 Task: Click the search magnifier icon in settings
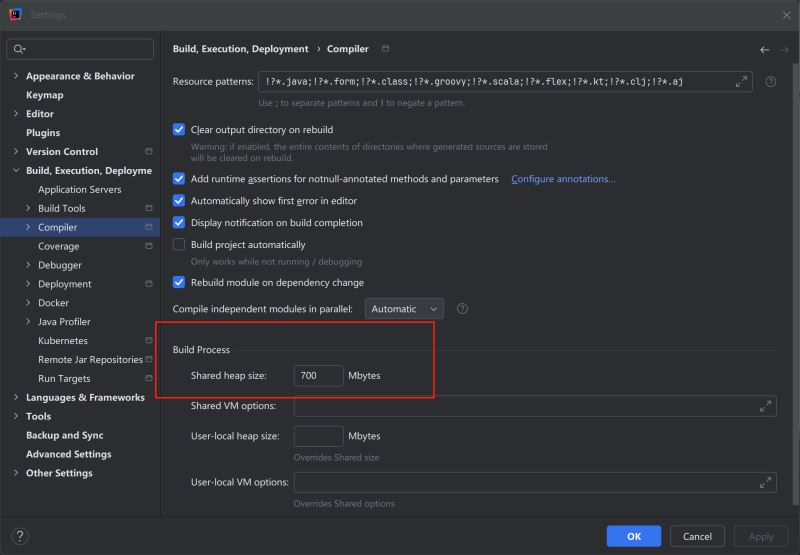pos(20,49)
